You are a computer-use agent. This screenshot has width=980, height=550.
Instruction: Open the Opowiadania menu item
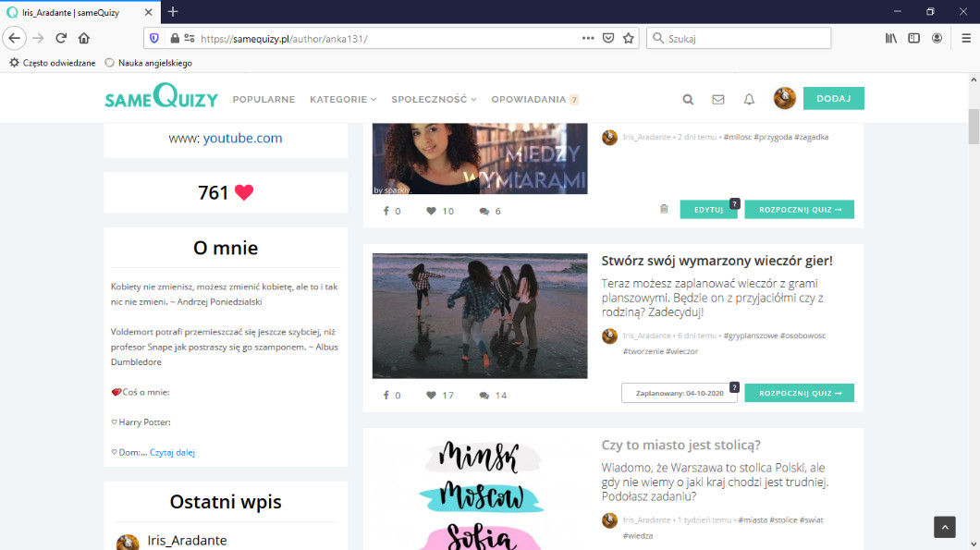point(529,100)
